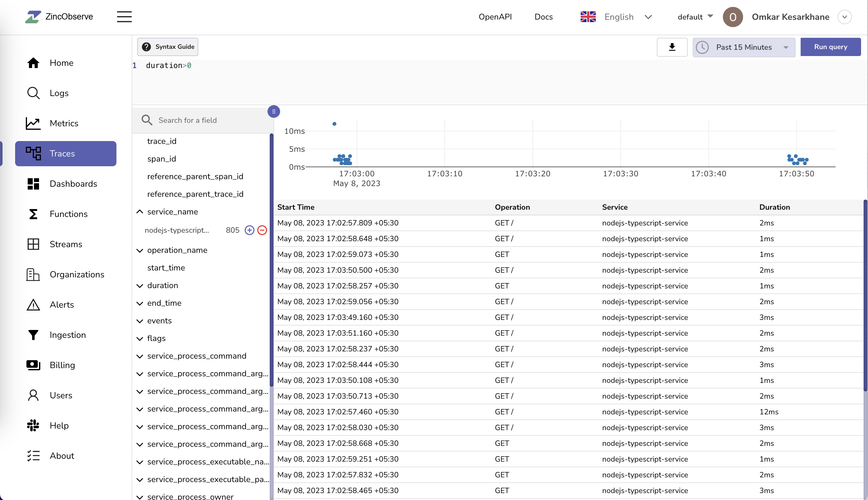Open Alerts warning icon

tap(33, 304)
